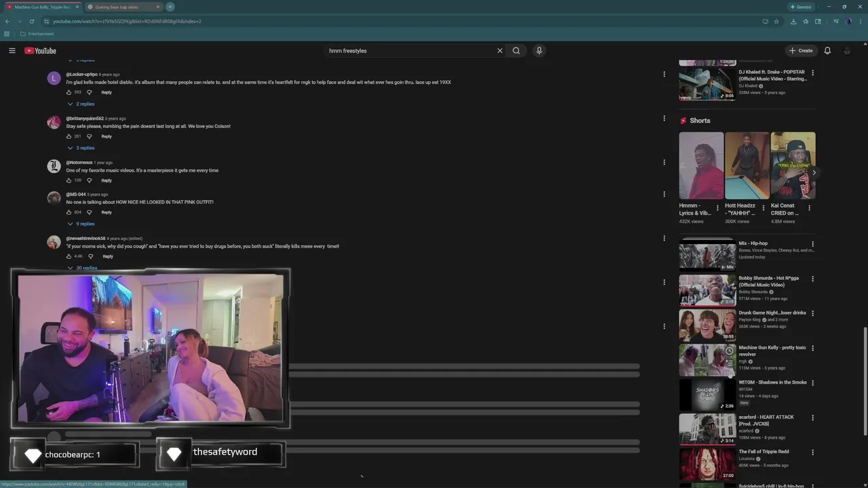This screenshot has height=488, width=868.
Task: Click the browser address bar URL
Action: (127, 21)
